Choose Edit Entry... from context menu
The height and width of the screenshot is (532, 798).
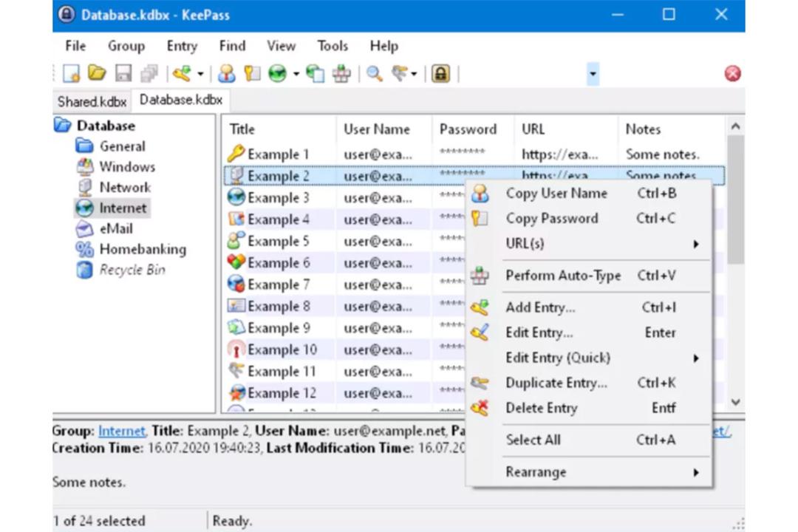point(588,332)
